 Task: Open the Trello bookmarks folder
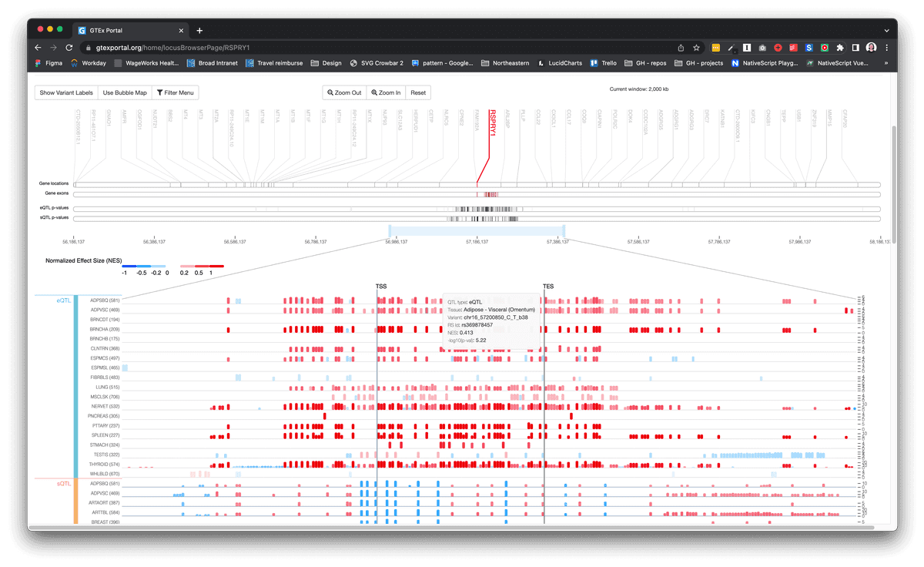pos(603,62)
